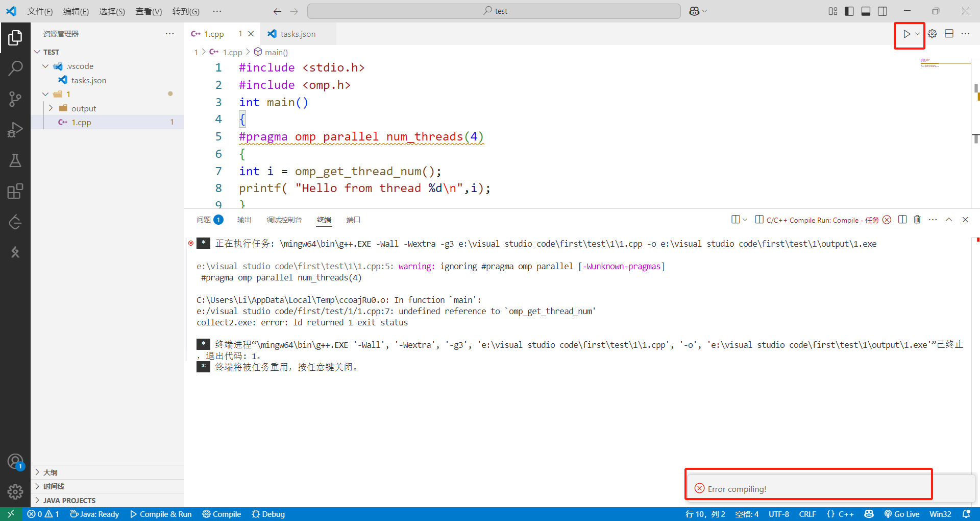Open the Extensions view
980x521 pixels.
15,191
